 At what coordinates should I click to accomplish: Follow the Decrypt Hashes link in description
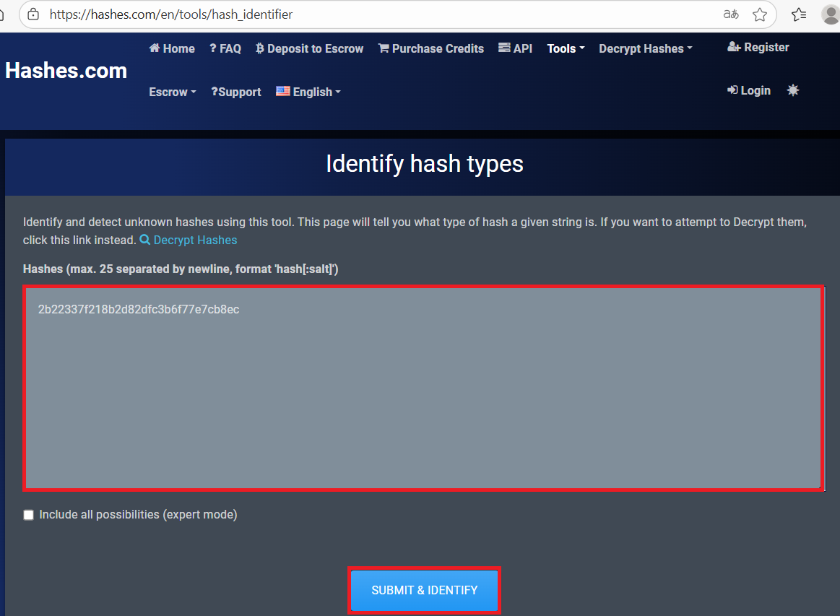coord(195,240)
